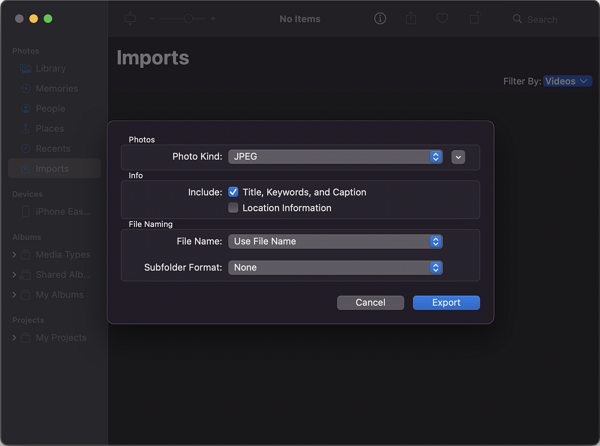Open Memories in the sidebar
The height and width of the screenshot is (446, 600).
[x=56, y=88]
